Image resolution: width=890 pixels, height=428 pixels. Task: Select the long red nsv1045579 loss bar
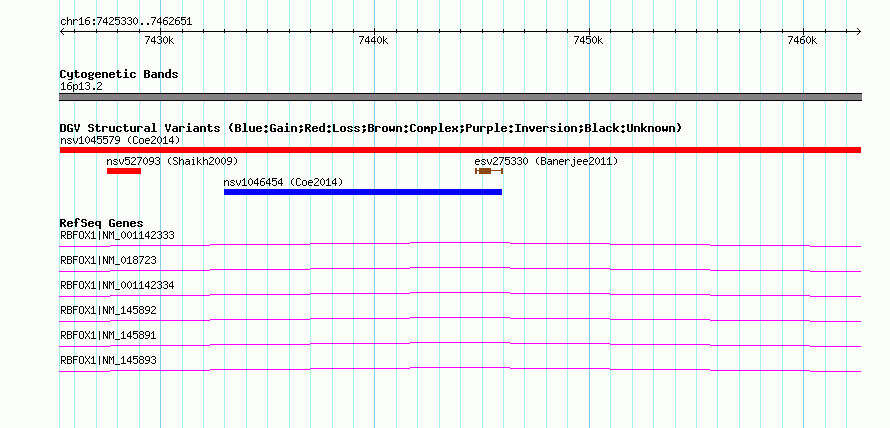pos(460,150)
